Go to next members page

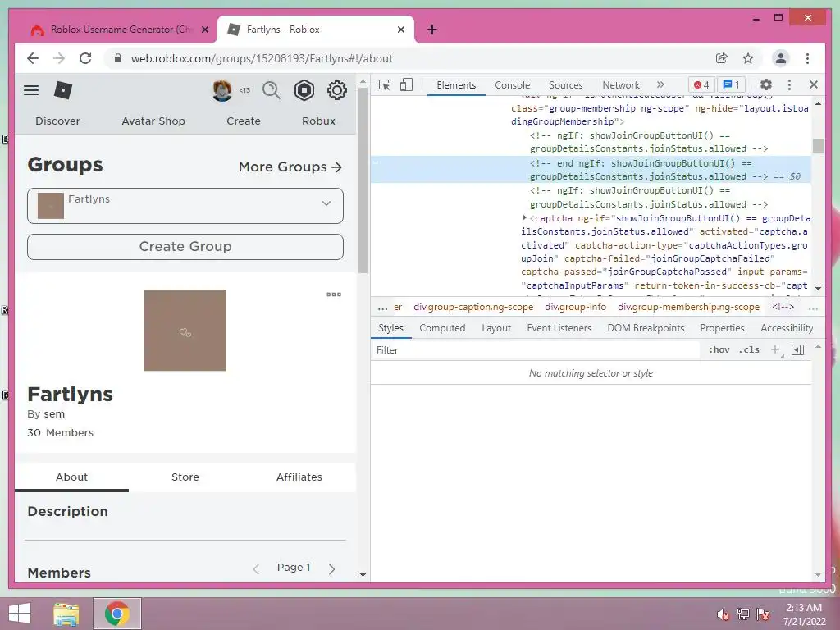pyautogui.click(x=331, y=569)
